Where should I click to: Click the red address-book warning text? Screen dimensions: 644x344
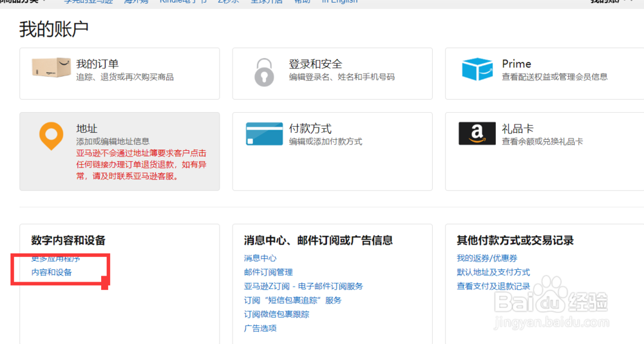click(141, 164)
